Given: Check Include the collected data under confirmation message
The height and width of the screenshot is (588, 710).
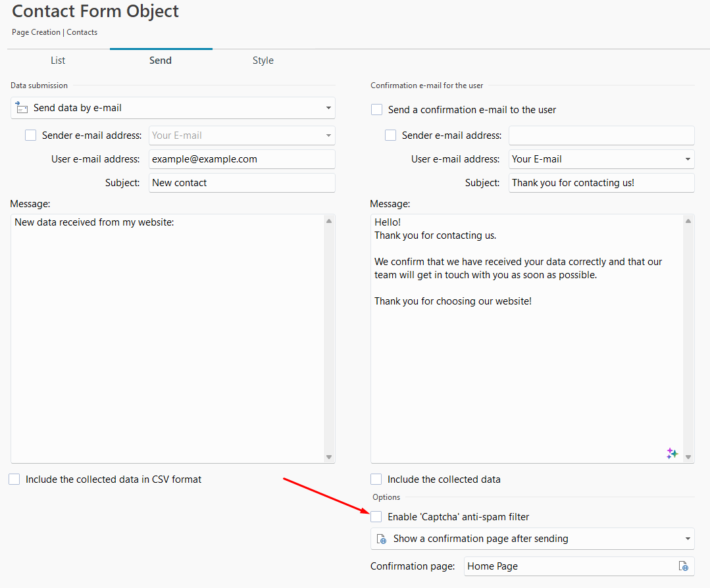Looking at the screenshot, I should (376, 479).
